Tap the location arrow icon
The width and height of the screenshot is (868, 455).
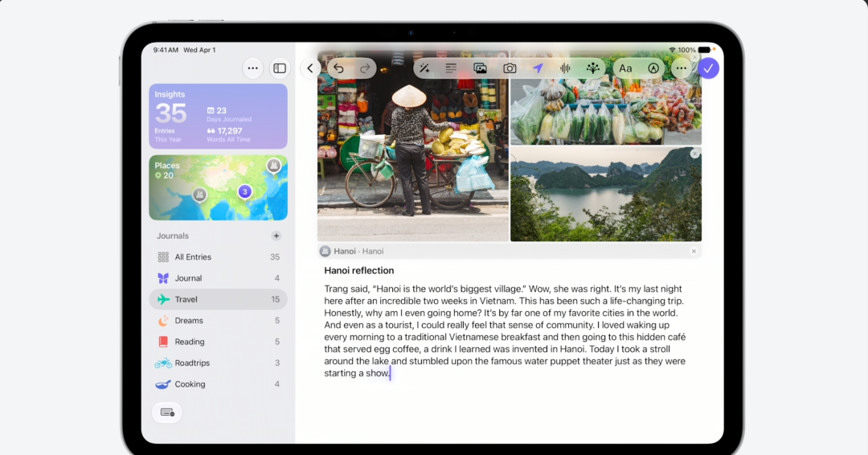point(538,68)
